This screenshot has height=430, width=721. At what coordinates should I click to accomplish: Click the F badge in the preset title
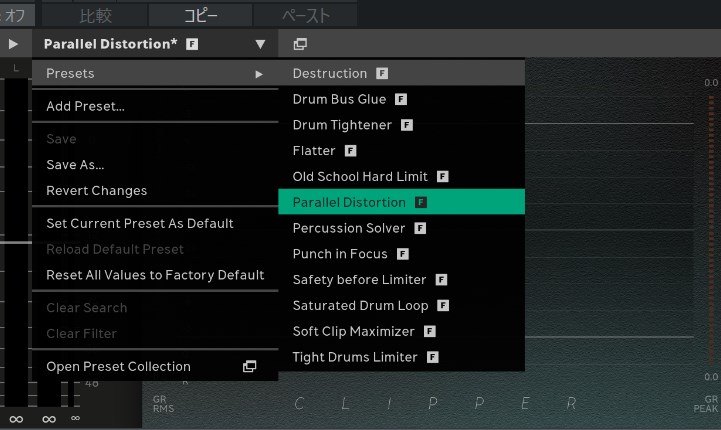(x=192, y=45)
